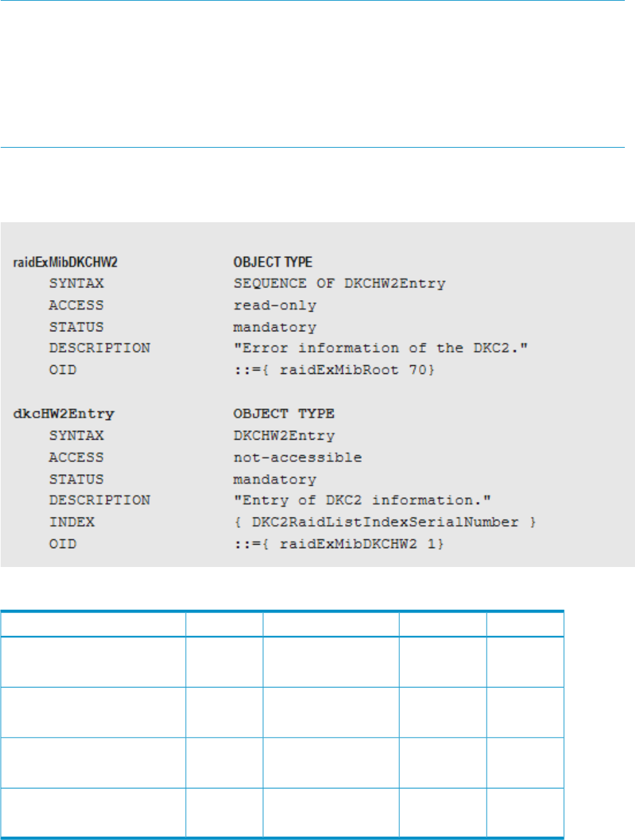Select OID label beside 'raidExMibRoot 70'

[x=62, y=371]
